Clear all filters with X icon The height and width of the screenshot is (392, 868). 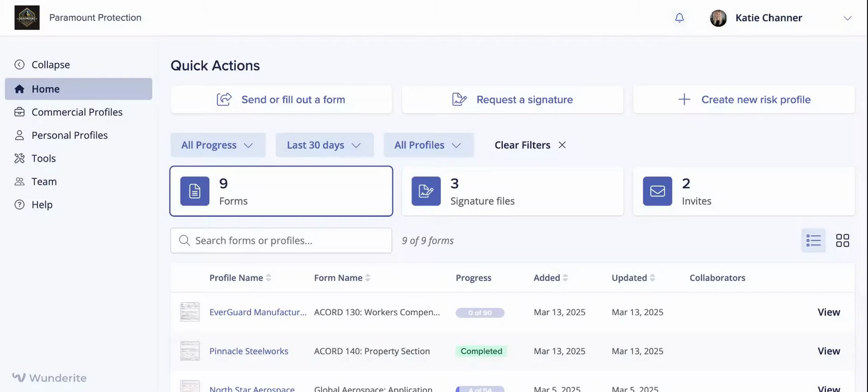coord(562,145)
